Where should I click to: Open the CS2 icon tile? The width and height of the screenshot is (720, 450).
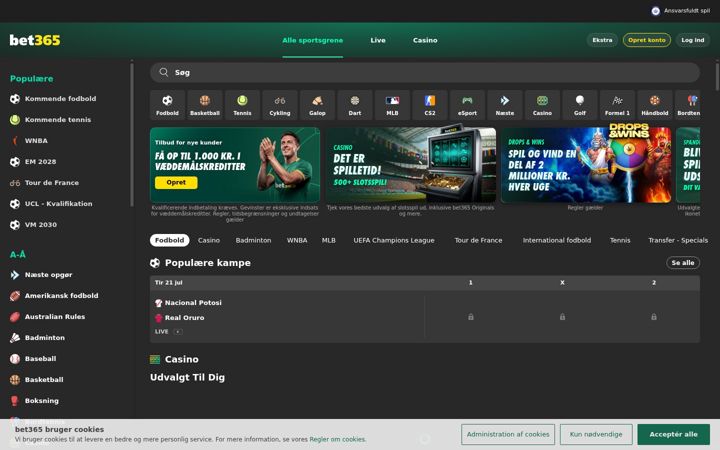tap(430, 105)
